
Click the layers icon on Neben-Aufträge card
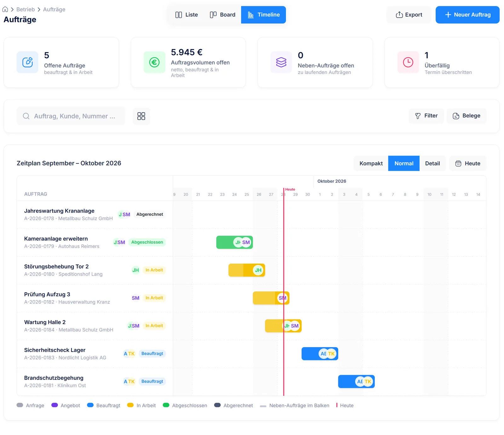pyautogui.click(x=281, y=62)
